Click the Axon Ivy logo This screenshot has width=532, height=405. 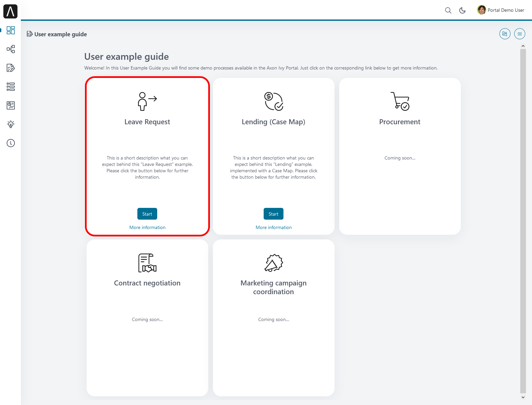[x=10, y=11]
